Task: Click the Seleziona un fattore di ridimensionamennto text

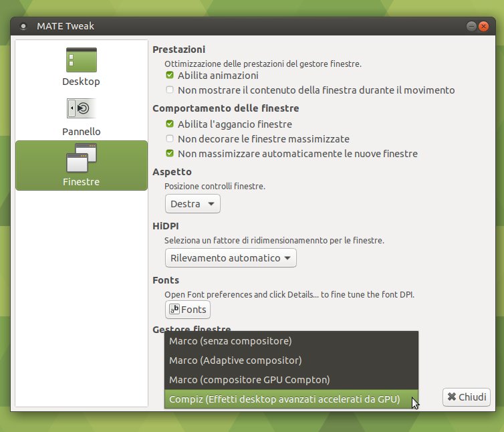Action: pyautogui.click(x=274, y=240)
